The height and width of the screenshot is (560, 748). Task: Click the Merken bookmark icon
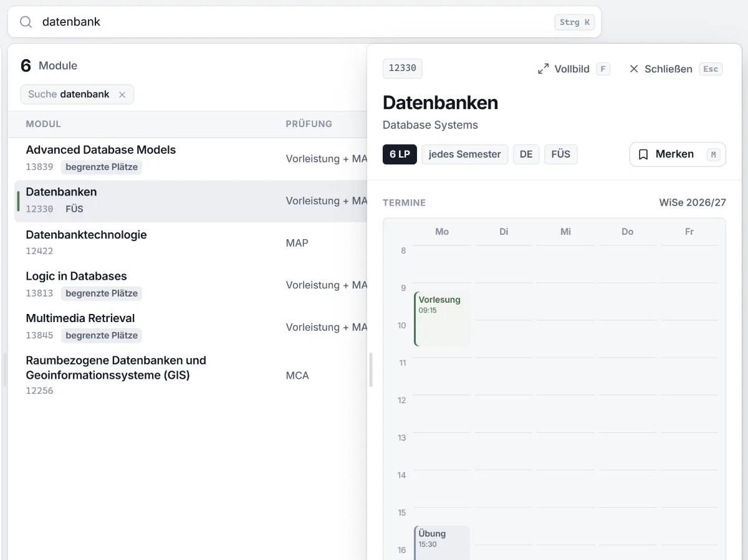643,154
